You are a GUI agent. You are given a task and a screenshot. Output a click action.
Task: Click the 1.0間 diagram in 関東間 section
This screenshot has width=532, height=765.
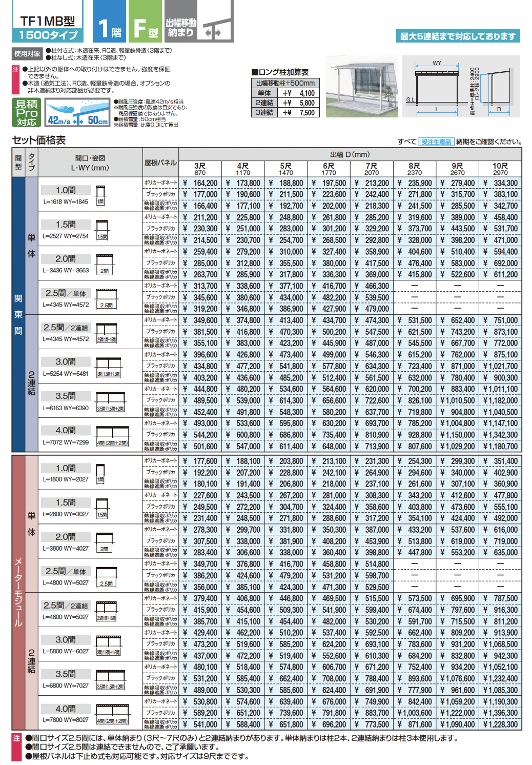100,195
